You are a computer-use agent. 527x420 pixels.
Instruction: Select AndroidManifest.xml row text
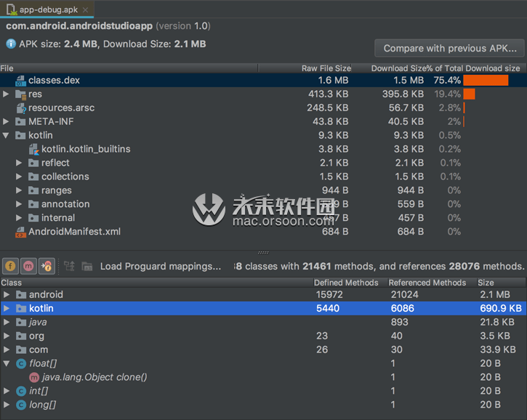(74, 232)
